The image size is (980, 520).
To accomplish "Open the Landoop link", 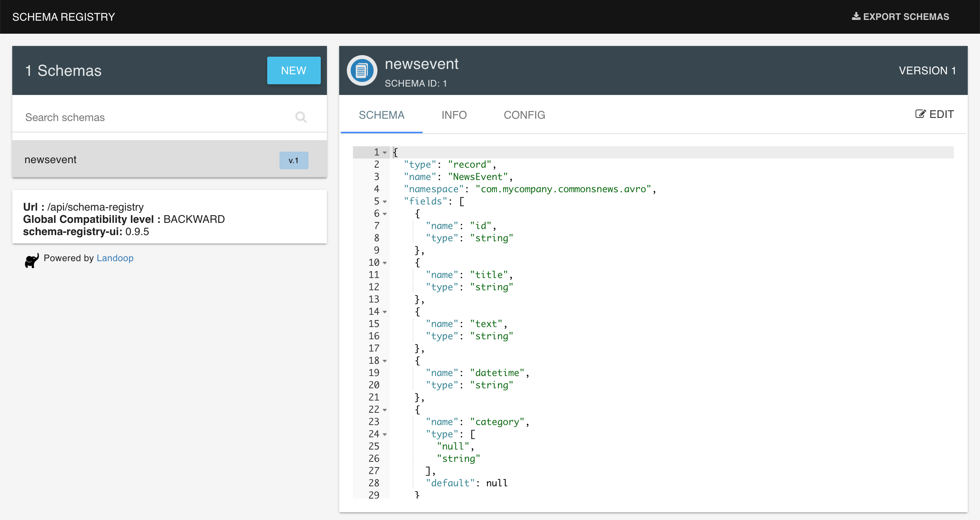I will point(115,258).
